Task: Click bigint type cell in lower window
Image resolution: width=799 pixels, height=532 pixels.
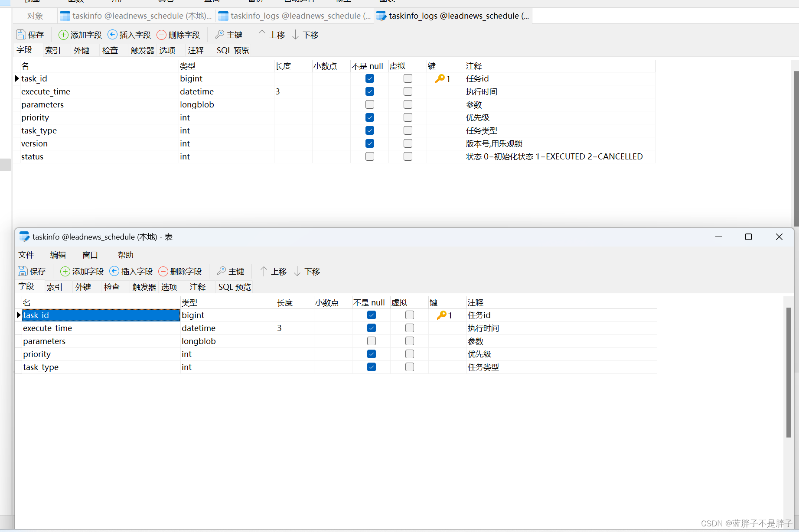Action: 228,315
